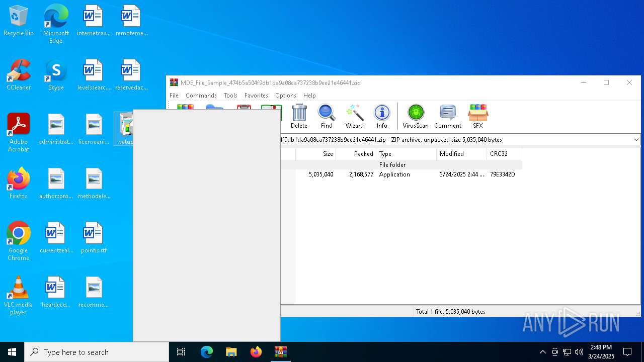The image size is (644, 362).
Task: Launch the Wizard tool
Action: pyautogui.click(x=354, y=117)
